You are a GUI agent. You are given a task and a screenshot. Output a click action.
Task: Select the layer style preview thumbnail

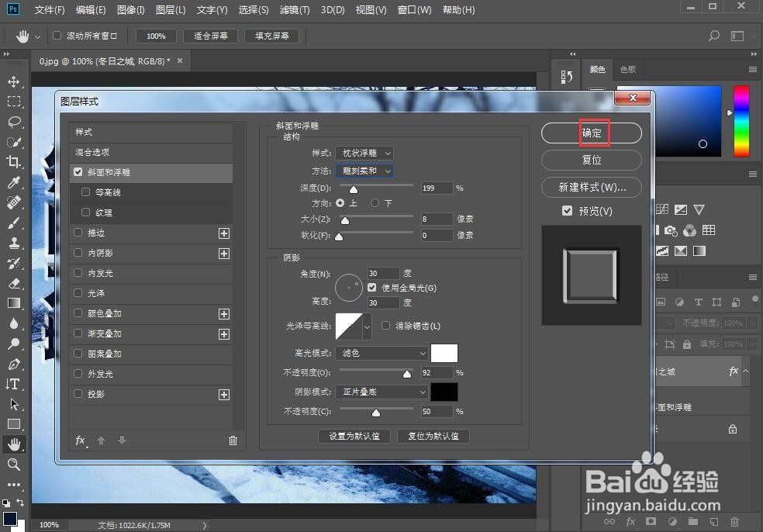tap(591, 275)
